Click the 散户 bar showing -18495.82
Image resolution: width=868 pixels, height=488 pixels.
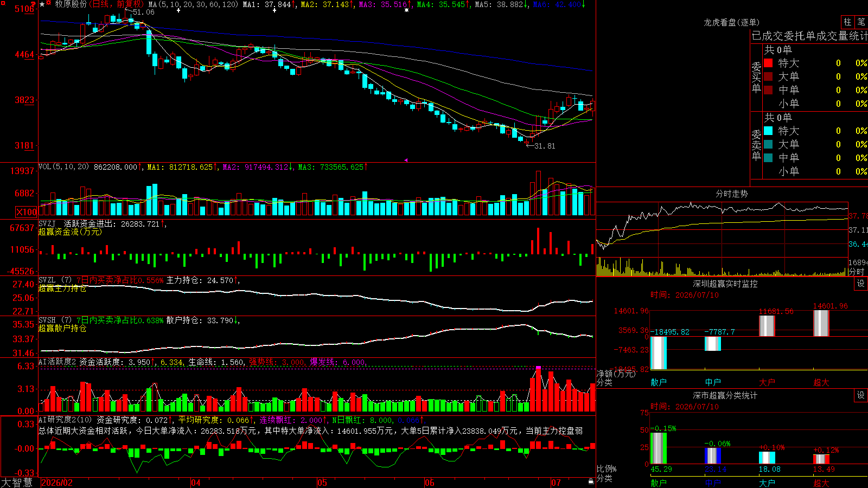coord(659,353)
